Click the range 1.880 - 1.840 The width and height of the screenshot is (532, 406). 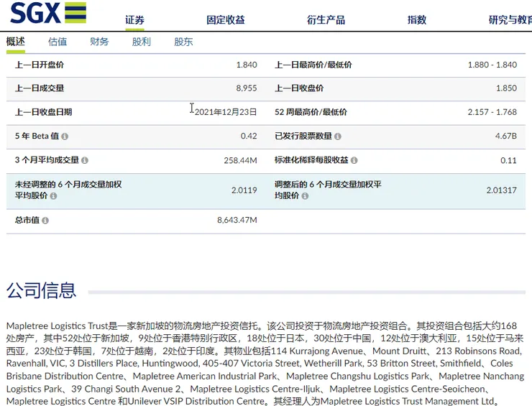492,65
